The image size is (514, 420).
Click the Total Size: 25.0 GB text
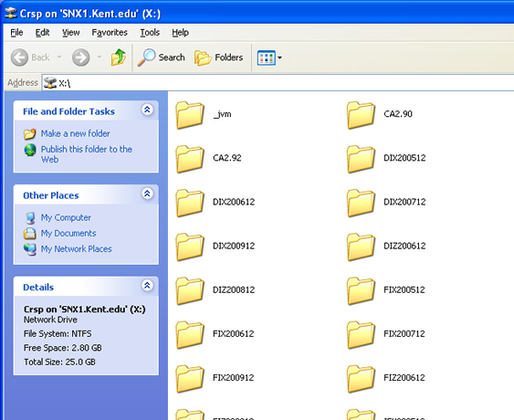coord(59,362)
